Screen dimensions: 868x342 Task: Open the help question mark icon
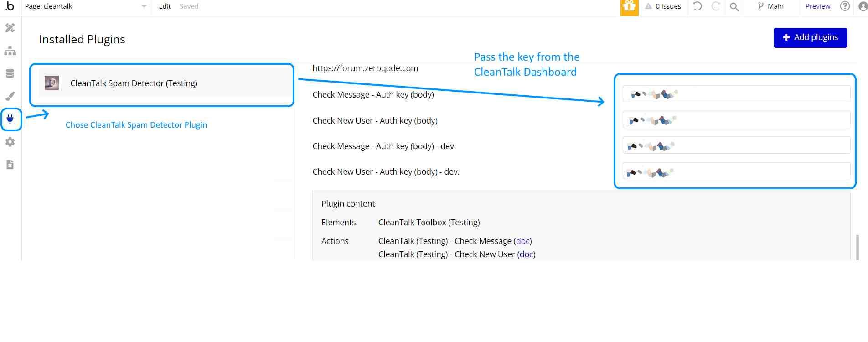pos(845,6)
